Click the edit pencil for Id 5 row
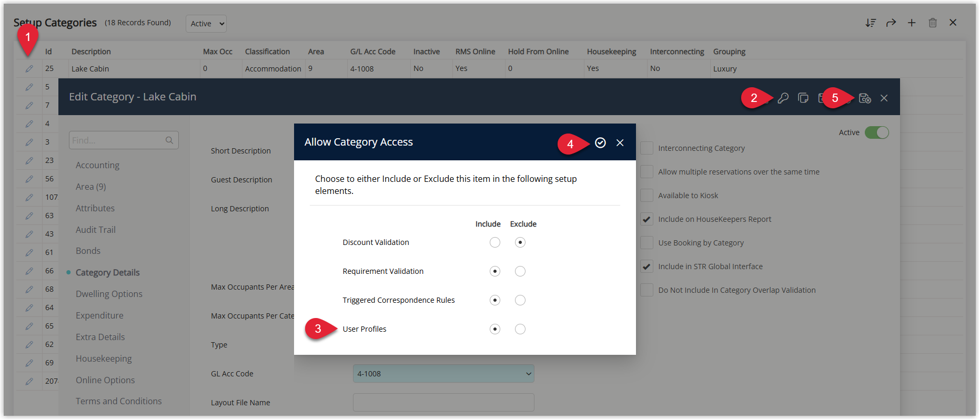The width and height of the screenshot is (980, 420). pyautogui.click(x=29, y=87)
